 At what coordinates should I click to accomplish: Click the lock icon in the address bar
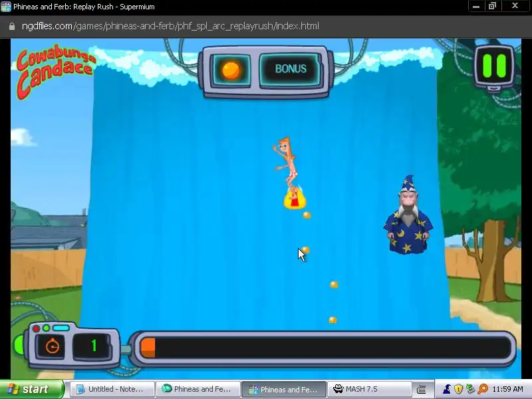(12, 27)
